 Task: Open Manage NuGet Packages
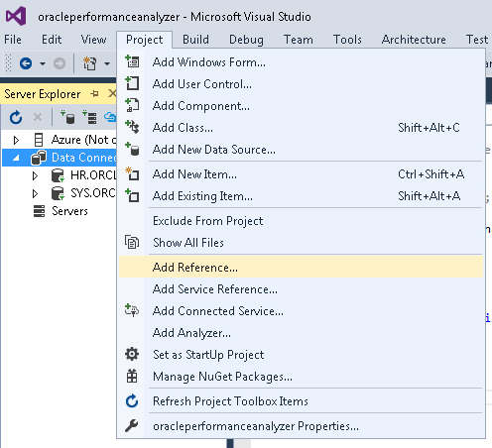301,377
